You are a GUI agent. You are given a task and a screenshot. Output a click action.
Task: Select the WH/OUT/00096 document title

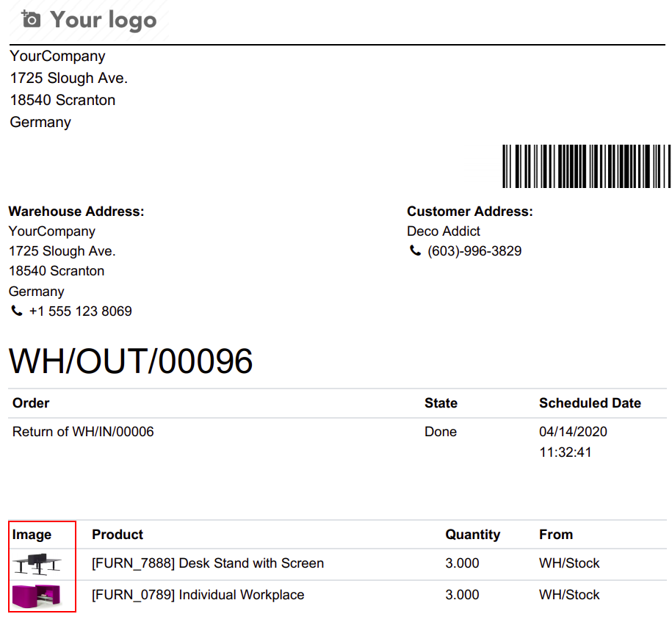(131, 361)
